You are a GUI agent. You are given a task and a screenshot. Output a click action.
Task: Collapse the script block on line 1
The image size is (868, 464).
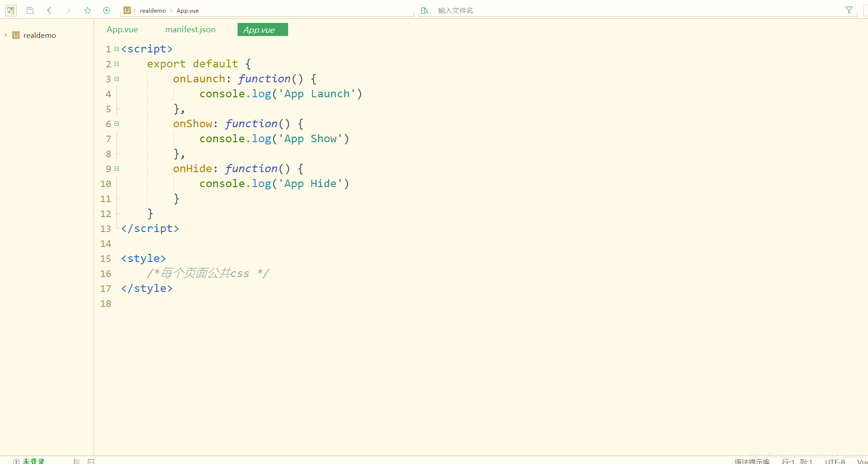pyautogui.click(x=117, y=49)
